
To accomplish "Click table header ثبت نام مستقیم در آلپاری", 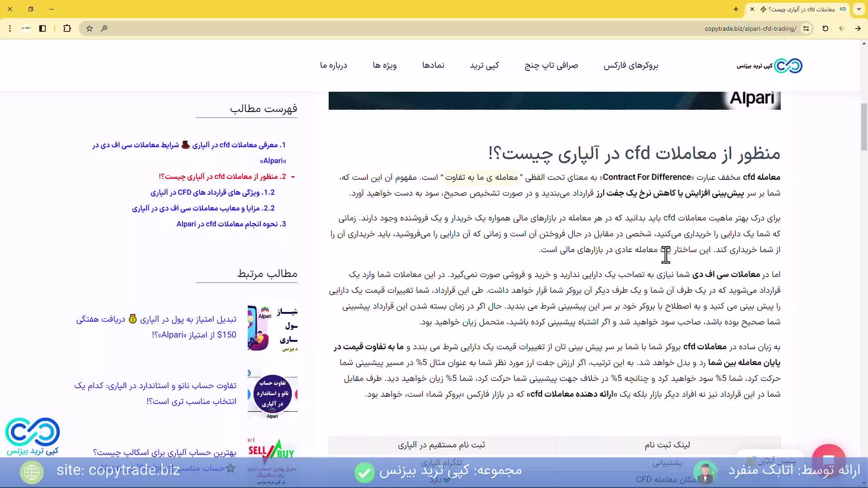I will pos(441,445).
